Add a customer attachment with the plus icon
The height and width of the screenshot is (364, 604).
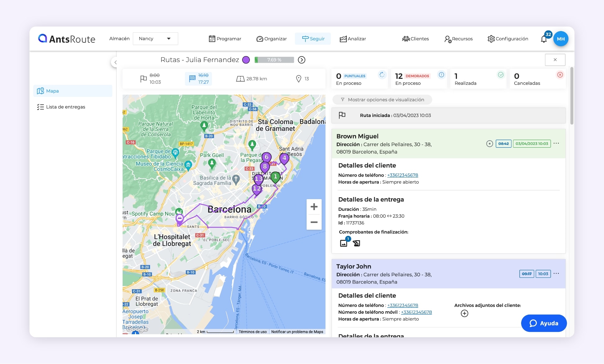464,313
